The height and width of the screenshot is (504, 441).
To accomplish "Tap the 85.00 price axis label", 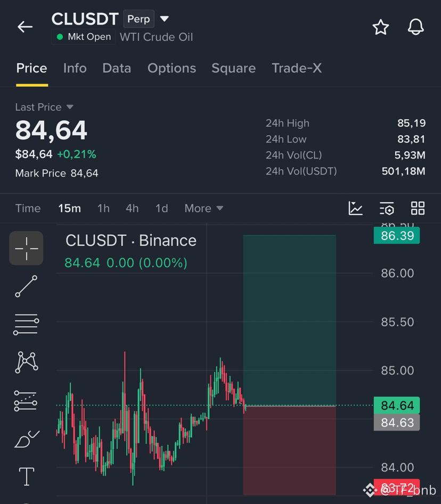I will [397, 370].
